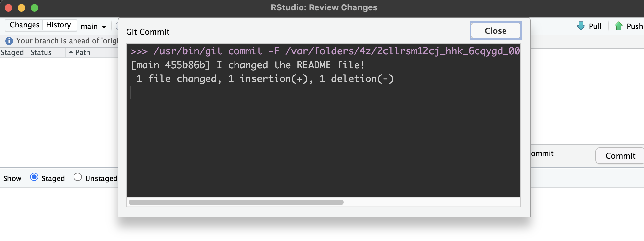Switch to the History tab
Image resolution: width=644 pixels, height=241 pixels.
click(x=59, y=25)
